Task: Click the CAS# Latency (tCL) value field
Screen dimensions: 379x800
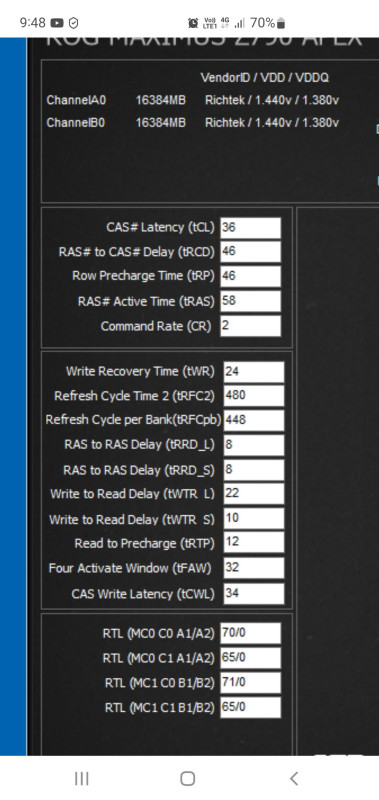Action: tap(250, 228)
